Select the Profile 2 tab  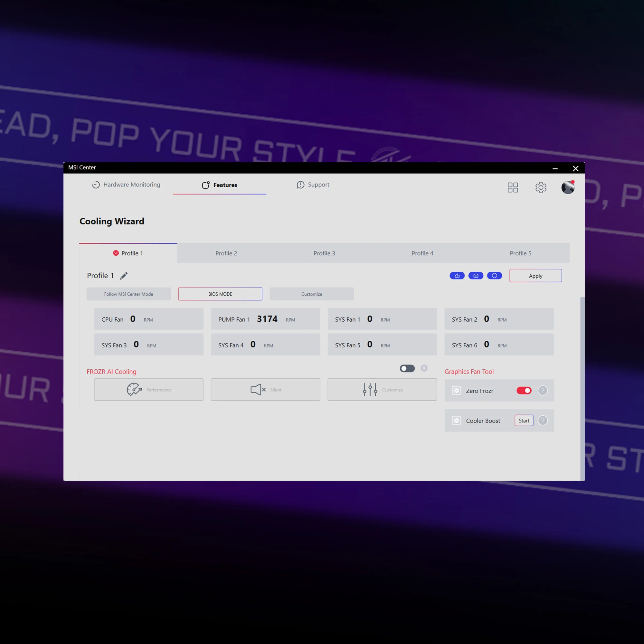(x=226, y=253)
